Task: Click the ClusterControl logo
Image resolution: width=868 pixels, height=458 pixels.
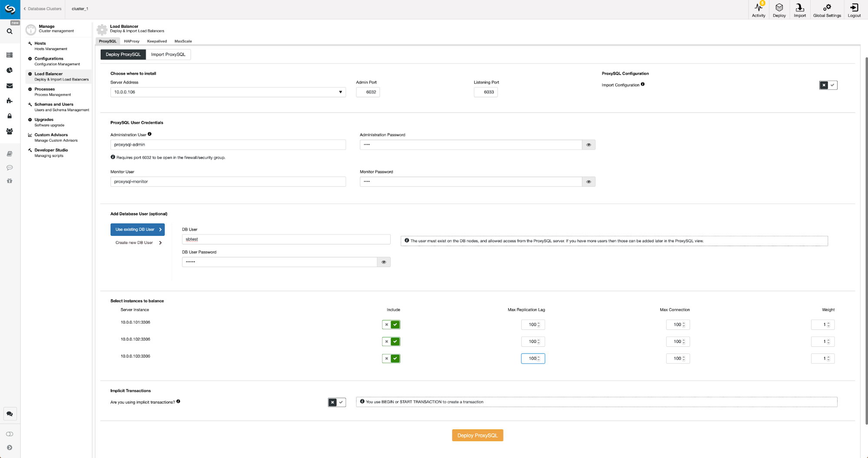Action: coord(10,9)
